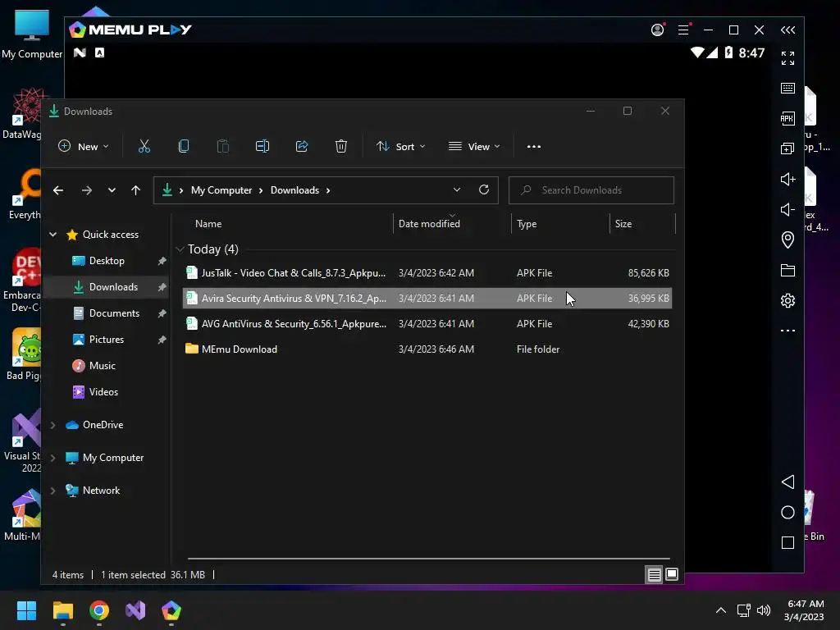
Task: Collapse the Quick access tree node
Action: pyautogui.click(x=53, y=234)
